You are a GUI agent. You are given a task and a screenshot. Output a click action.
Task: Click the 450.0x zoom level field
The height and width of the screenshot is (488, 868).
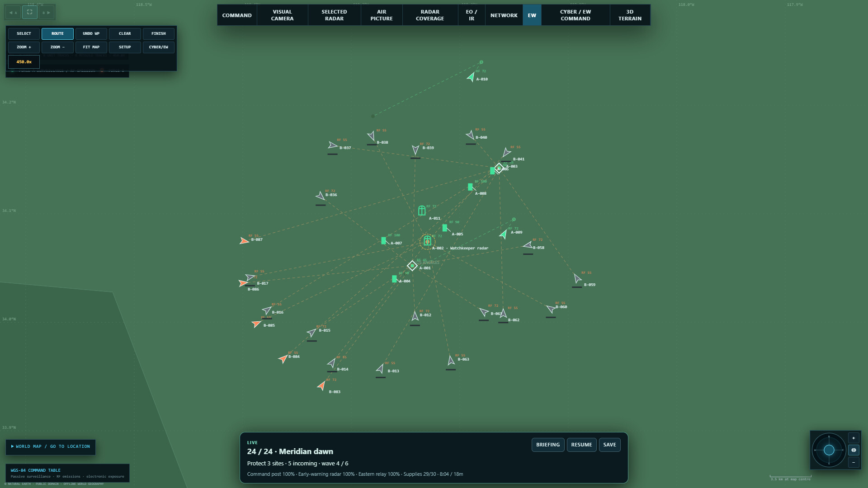(x=24, y=62)
